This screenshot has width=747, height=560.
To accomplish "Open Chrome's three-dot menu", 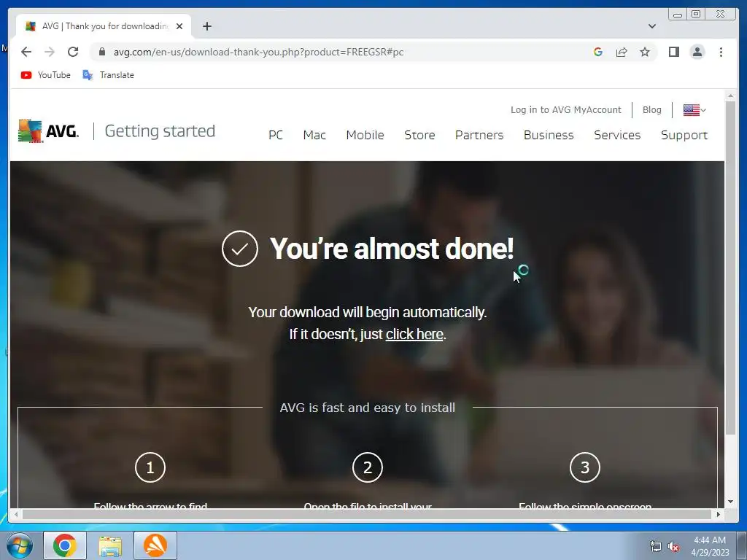I will point(721,52).
